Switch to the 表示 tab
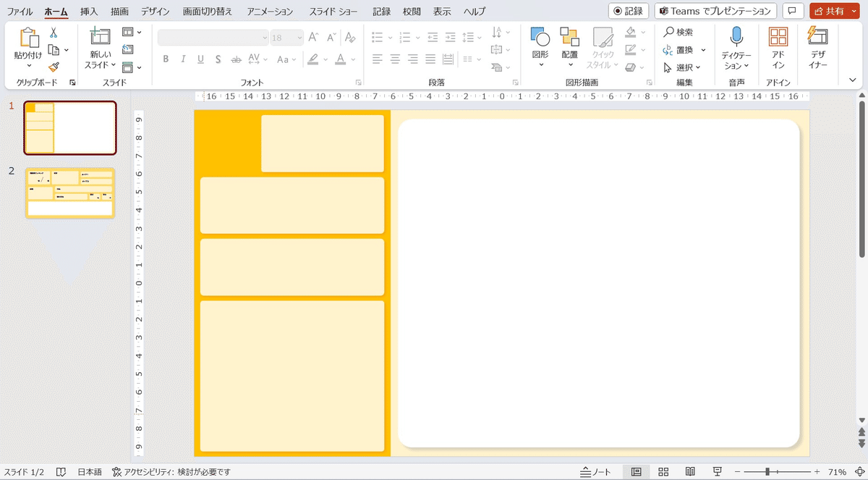Viewport: 868px width, 480px height. 442,12
